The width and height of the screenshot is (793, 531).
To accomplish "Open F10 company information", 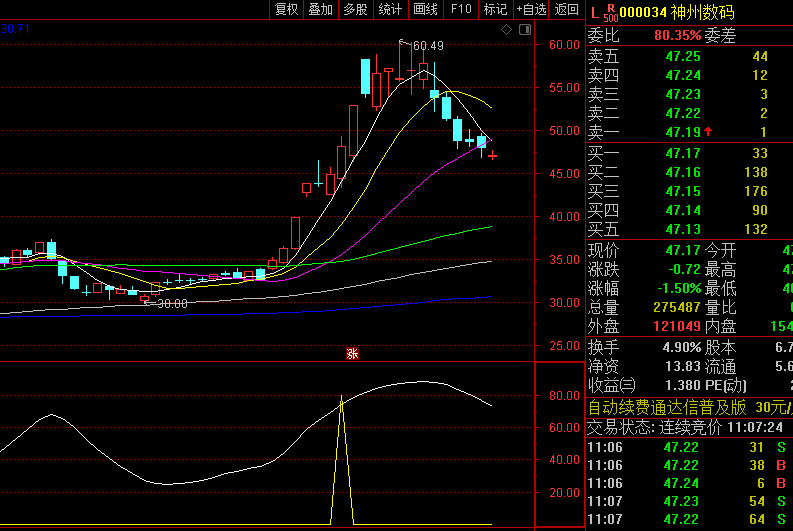I will tap(460, 10).
